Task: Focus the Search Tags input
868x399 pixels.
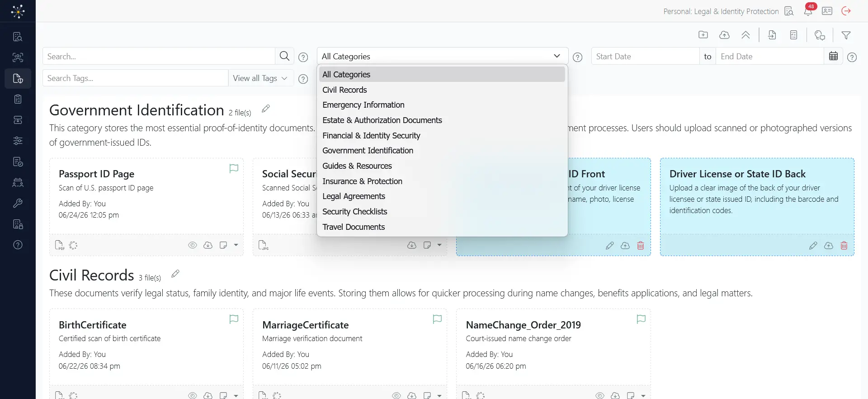Action: pyautogui.click(x=136, y=78)
